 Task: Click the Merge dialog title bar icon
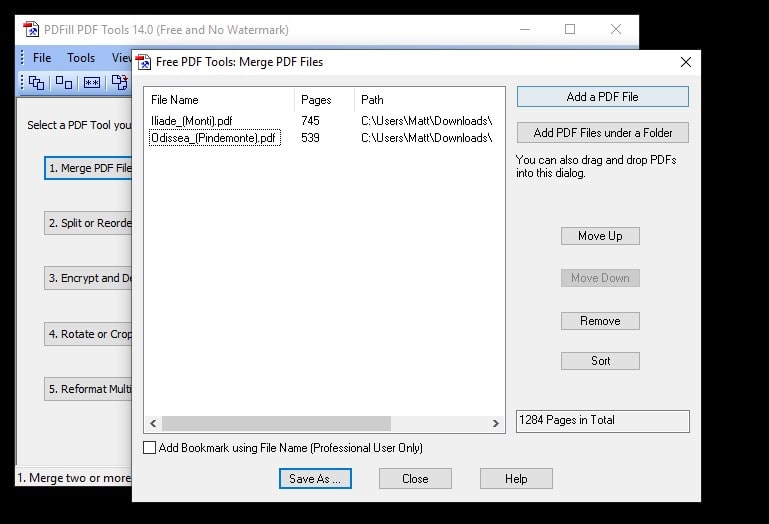click(143, 62)
